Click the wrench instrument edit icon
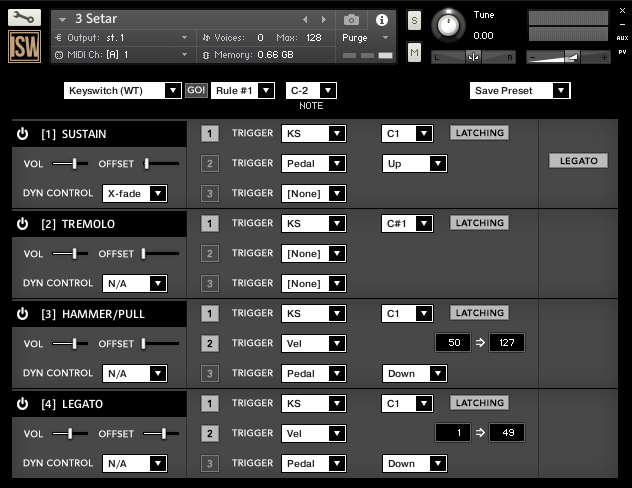 pyautogui.click(x=24, y=17)
